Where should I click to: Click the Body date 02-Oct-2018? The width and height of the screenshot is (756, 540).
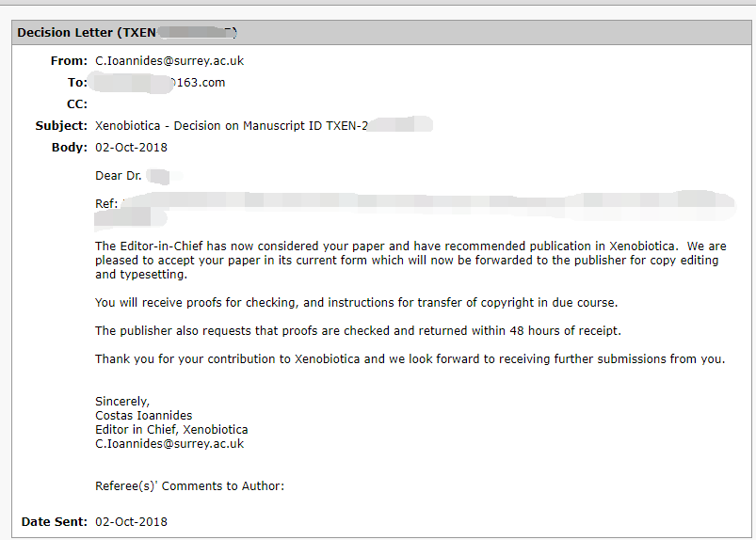point(131,148)
